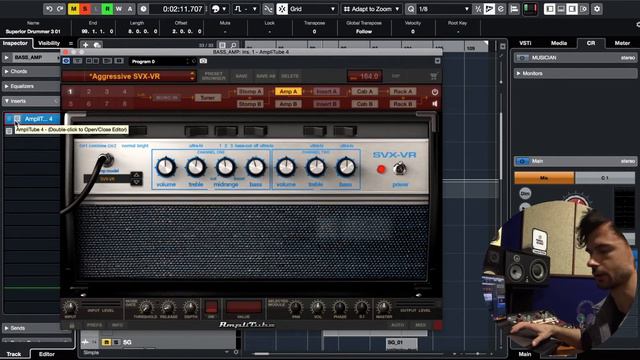640x360 pixels.
Task: Open the window setup gear icon
Action: click(x=597, y=9)
